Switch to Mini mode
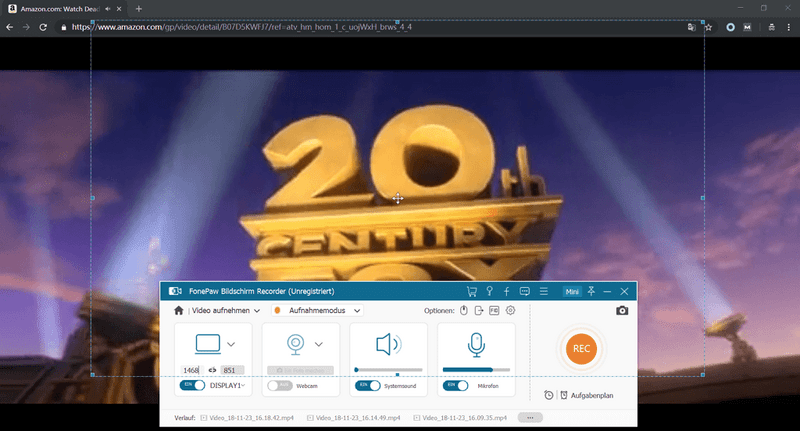The height and width of the screenshot is (431, 800). (x=572, y=291)
